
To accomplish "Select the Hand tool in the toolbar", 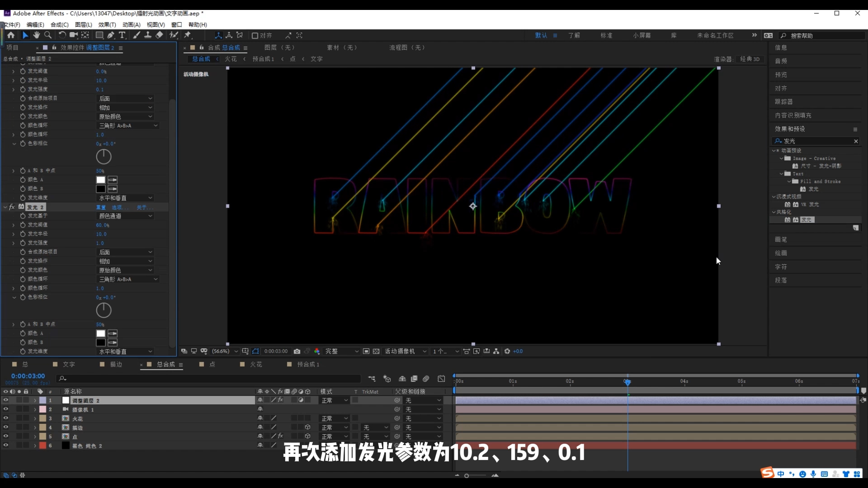I will point(36,35).
